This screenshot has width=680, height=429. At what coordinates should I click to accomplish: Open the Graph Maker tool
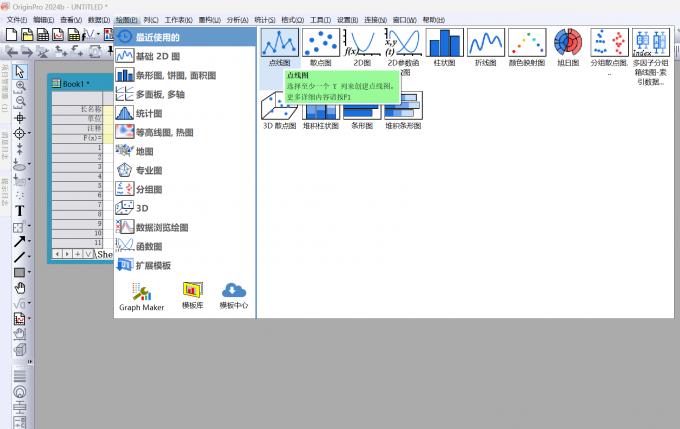pos(141,297)
